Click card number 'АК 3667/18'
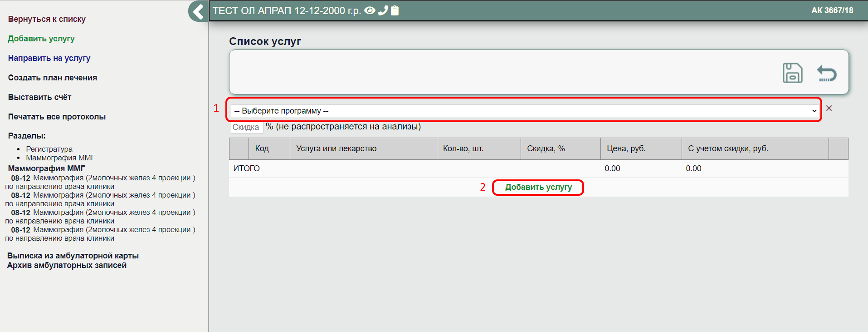 [x=832, y=10]
